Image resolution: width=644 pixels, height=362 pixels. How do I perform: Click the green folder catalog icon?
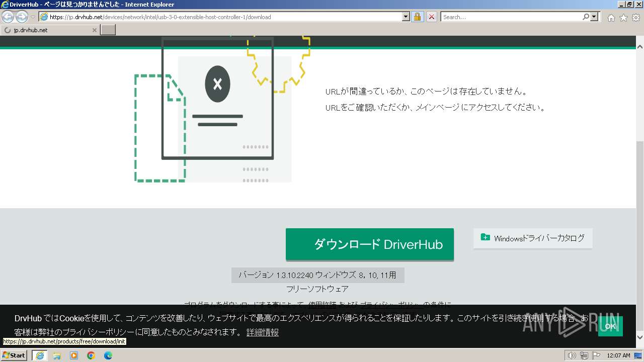click(485, 237)
